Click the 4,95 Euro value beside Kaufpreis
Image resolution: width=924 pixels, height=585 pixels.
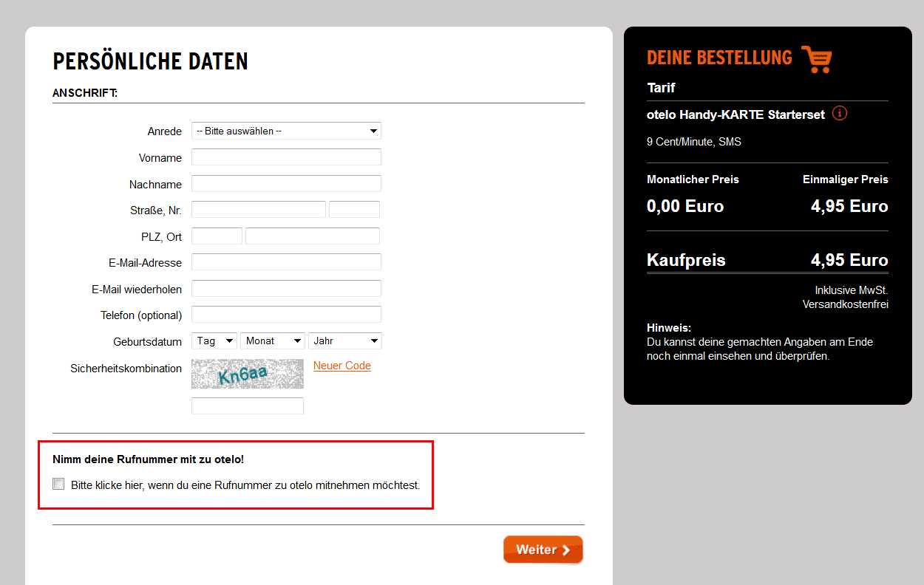[x=849, y=260]
